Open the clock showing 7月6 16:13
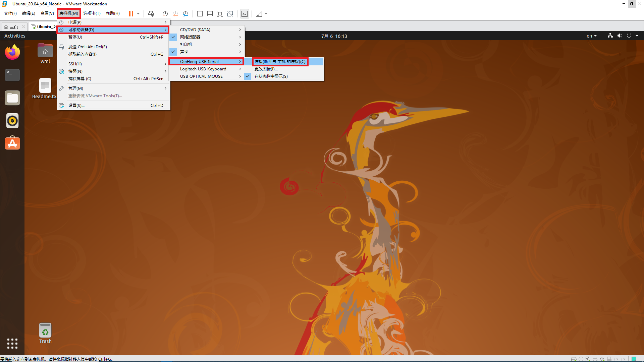The height and width of the screenshot is (362, 644). click(334, 36)
